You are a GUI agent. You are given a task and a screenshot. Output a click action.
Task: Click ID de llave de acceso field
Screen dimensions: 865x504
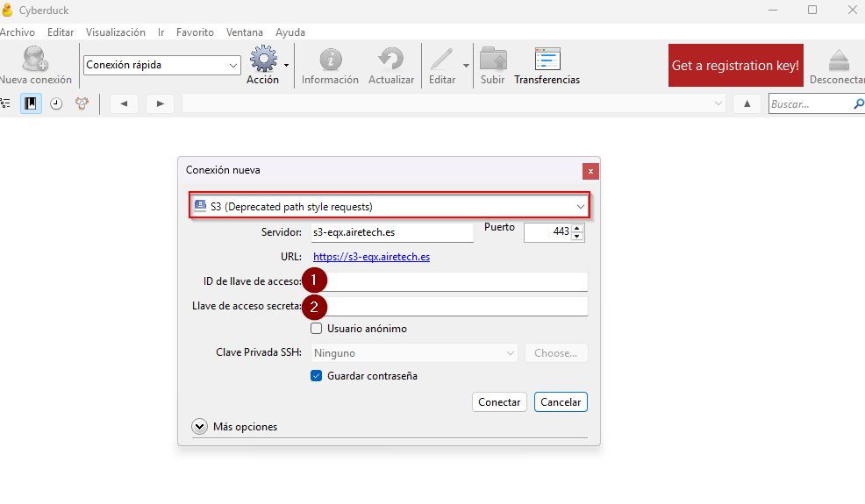(449, 281)
